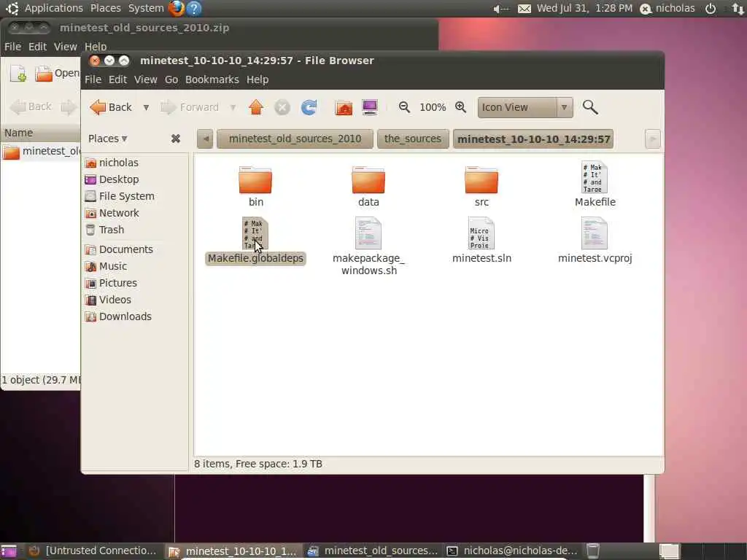Close the Places sidebar pane
747x560 pixels.
175,139
